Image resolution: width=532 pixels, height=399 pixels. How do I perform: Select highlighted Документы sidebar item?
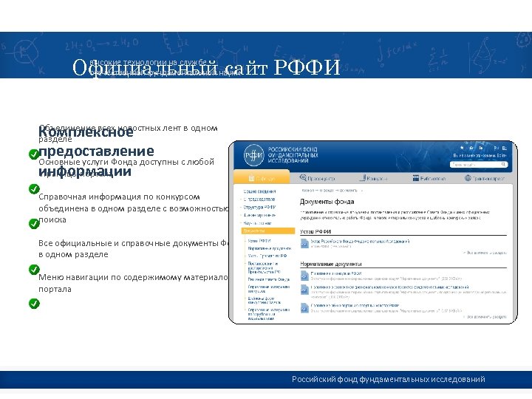268,231
